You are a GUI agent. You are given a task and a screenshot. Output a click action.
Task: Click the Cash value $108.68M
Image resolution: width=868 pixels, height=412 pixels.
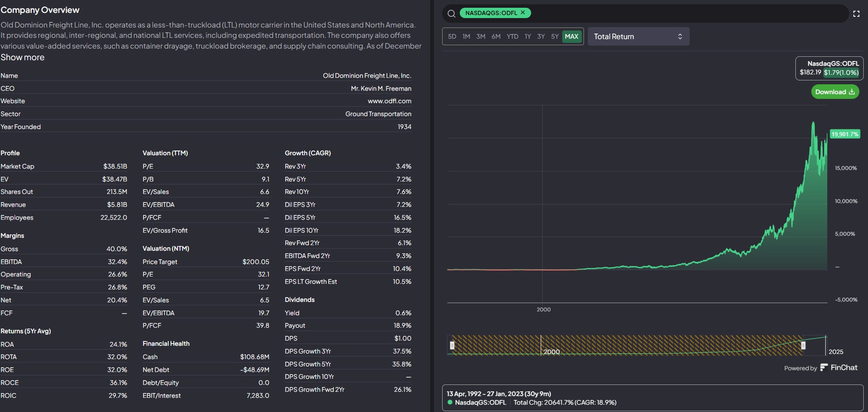tap(255, 357)
